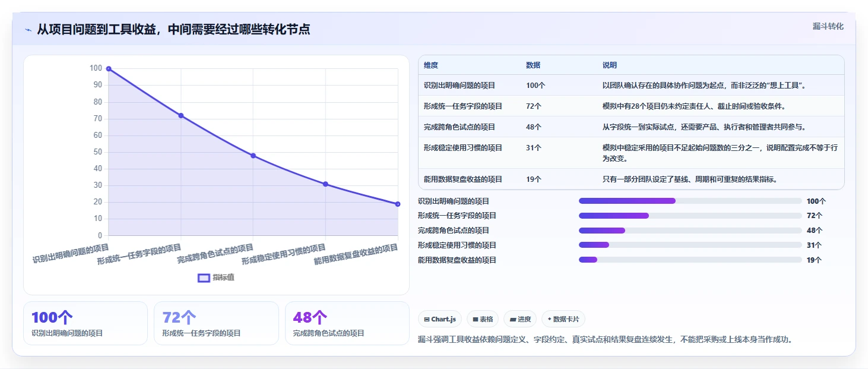Click the footer note starting 漏斗强调工具收益

point(606,340)
